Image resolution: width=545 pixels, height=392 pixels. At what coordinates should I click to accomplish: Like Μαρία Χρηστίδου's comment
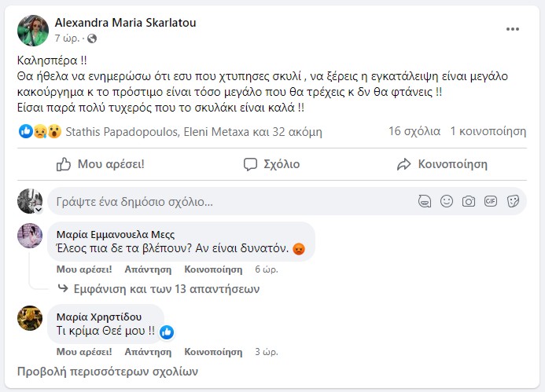click(84, 351)
